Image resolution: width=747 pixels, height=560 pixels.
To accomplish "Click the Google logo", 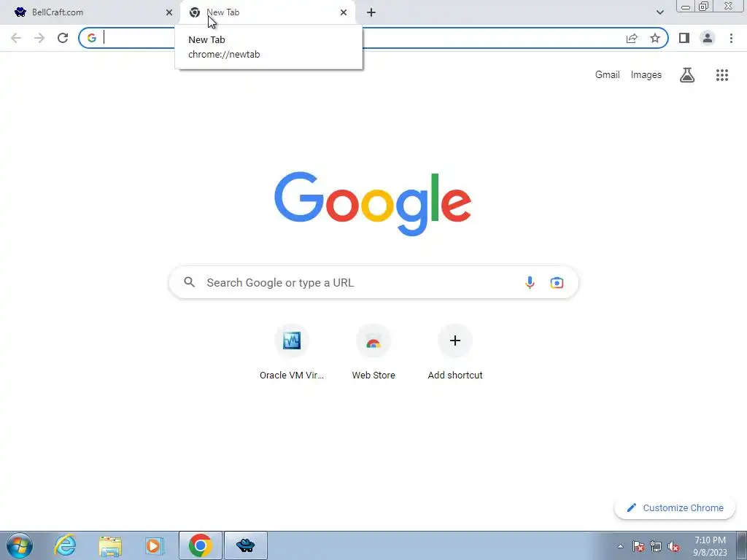I will (373, 203).
